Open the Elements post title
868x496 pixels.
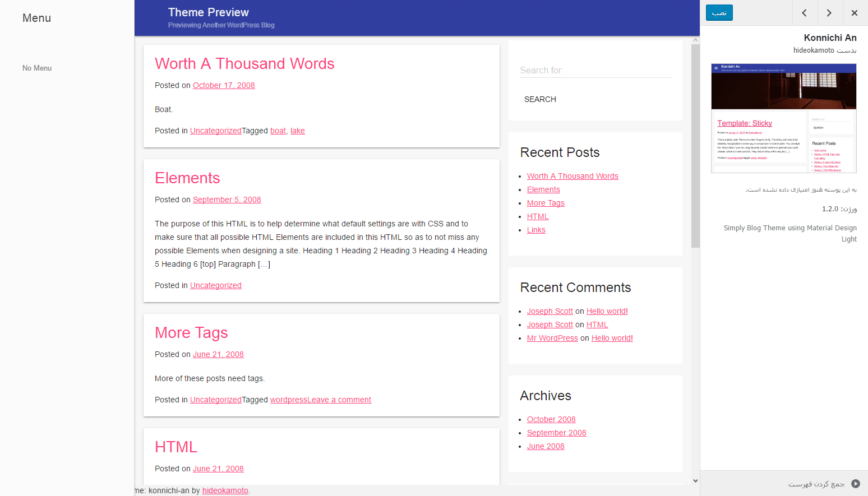(x=187, y=178)
